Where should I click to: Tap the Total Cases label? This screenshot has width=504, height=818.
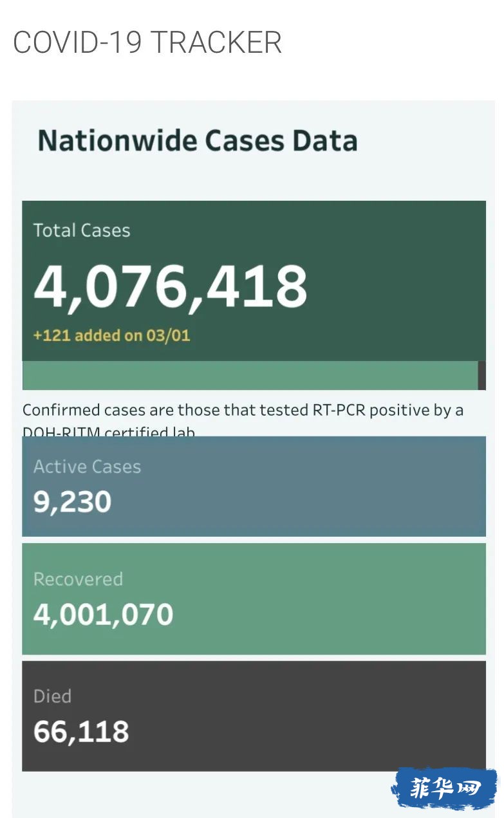click(82, 230)
